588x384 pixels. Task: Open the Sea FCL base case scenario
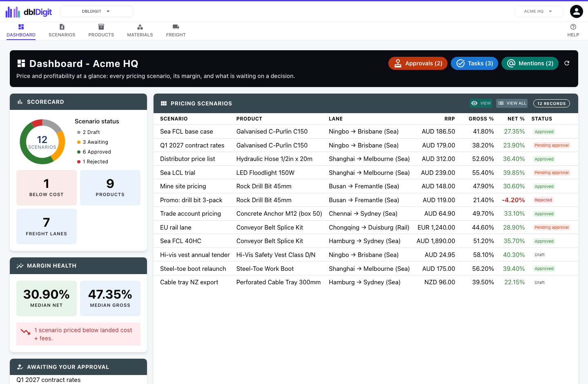tap(366, 132)
